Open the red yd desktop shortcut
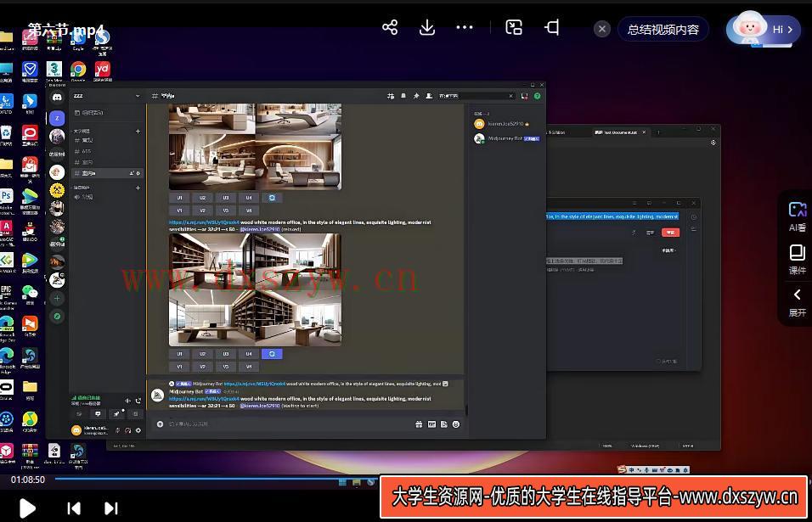The image size is (812, 522). 103,70
